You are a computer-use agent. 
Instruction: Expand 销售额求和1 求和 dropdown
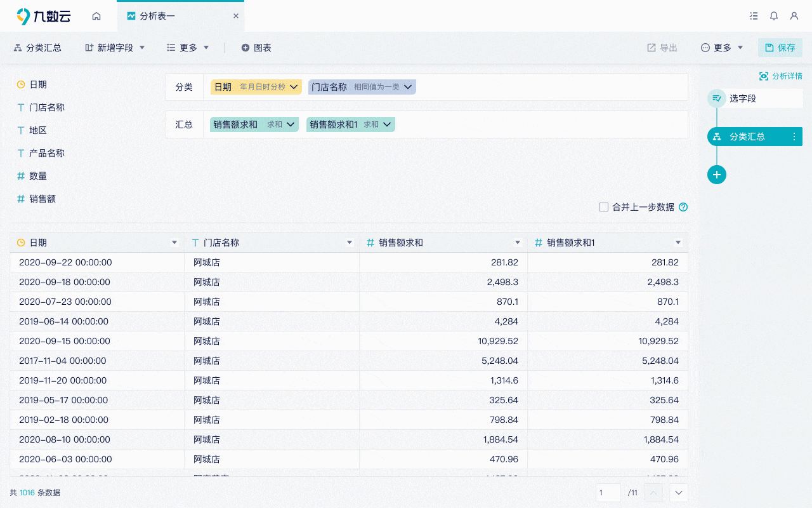(x=387, y=124)
